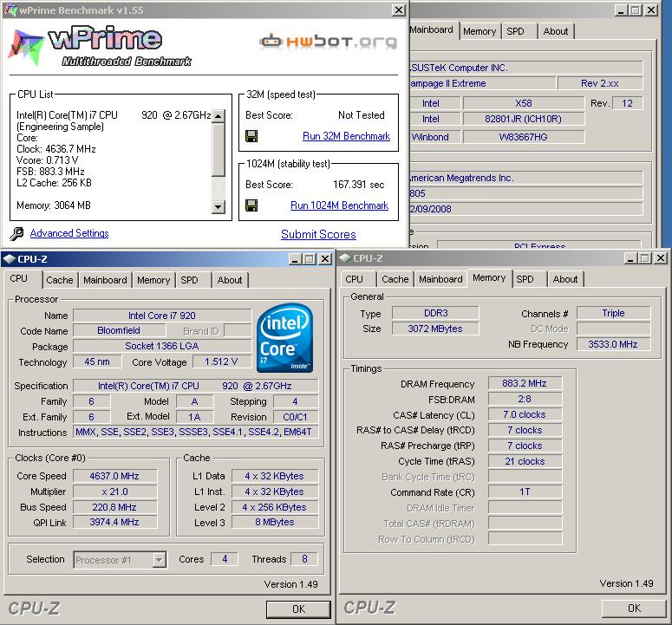The image size is (672, 625).
Task: Click OK in the left CPU-Z window
Action: pos(298,609)
